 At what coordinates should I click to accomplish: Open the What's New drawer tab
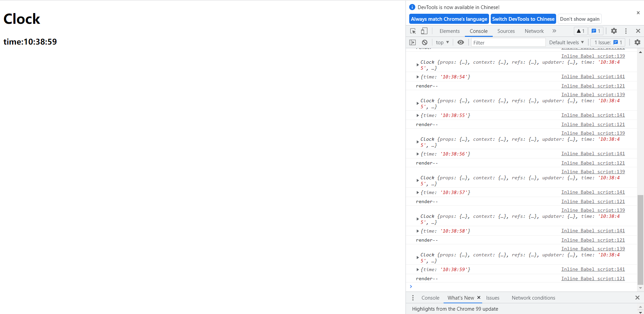[461, 298]
